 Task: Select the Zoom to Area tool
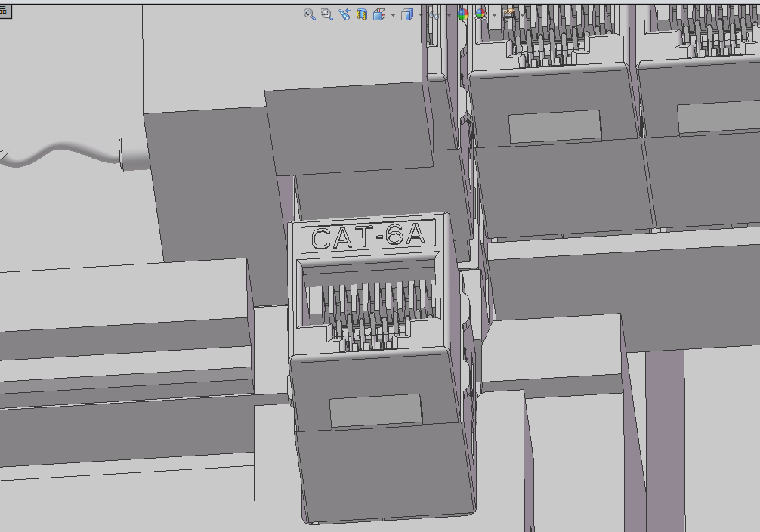point(327,14)
